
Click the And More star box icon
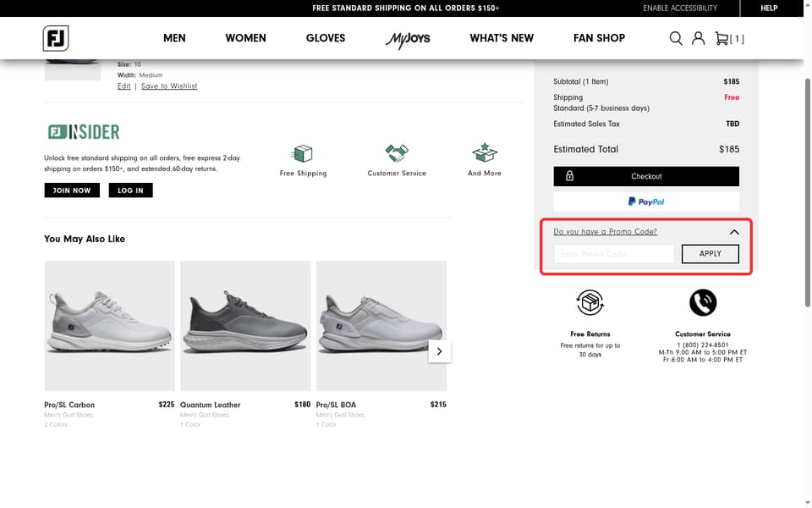tap(484, 153)
